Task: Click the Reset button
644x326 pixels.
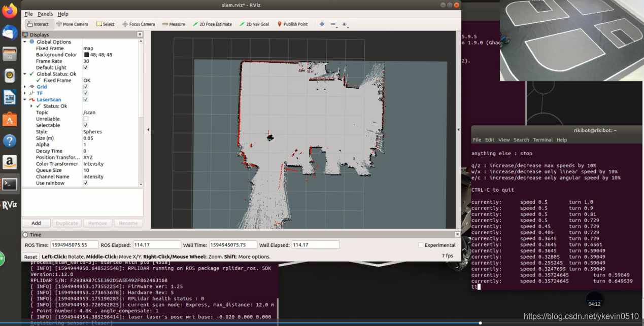Action: pyautogui.click(x=31, y=257)
